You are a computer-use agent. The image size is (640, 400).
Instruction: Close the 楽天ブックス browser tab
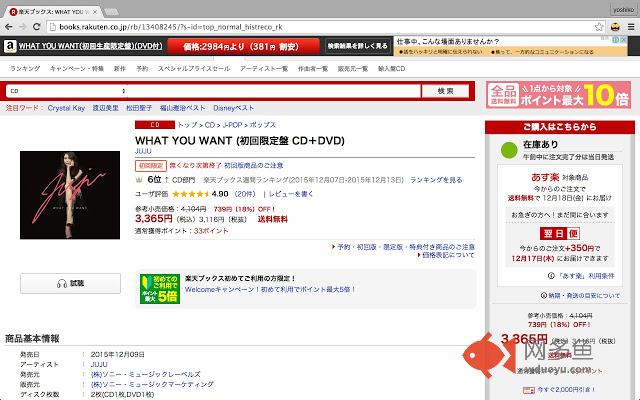click(95, 12)
